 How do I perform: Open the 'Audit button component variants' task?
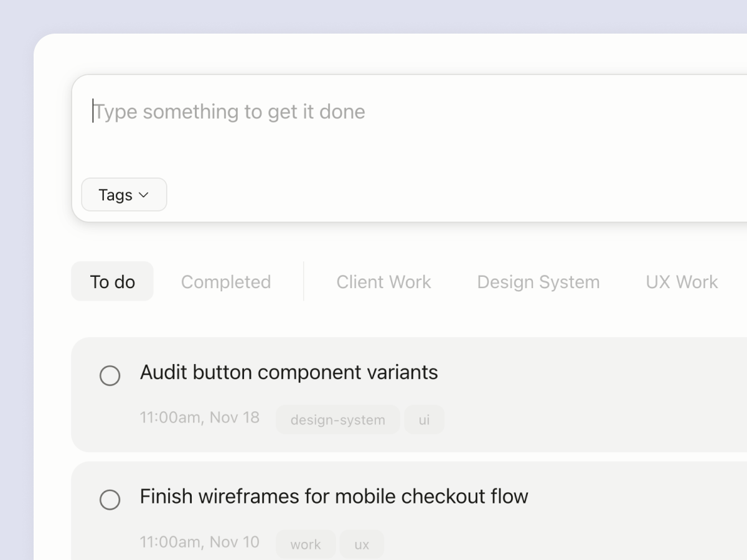[289, 372]
